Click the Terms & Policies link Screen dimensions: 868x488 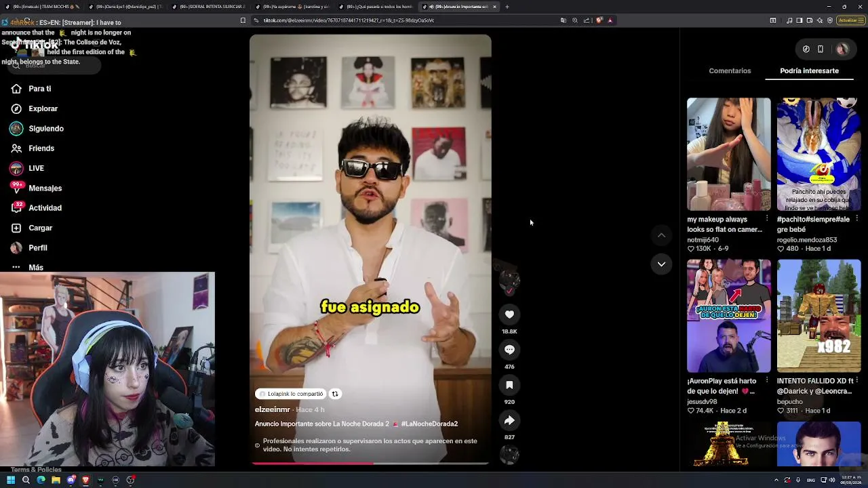coord(36,470)
